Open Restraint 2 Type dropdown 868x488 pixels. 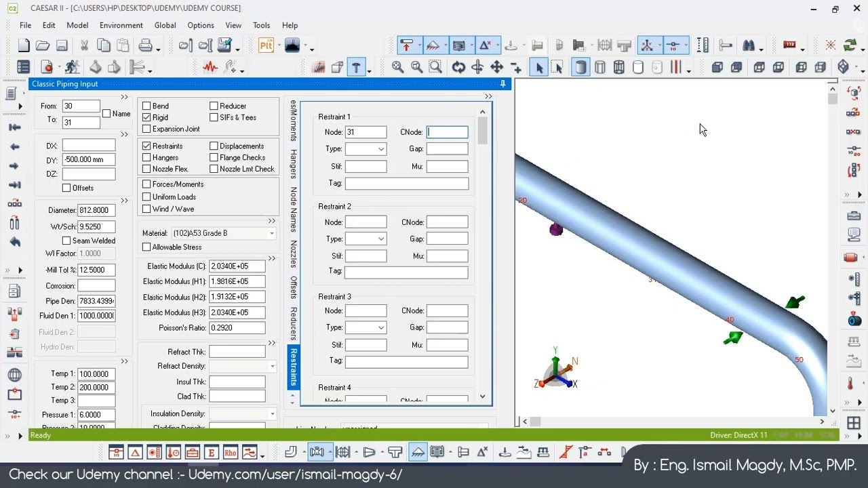[381, 239]
